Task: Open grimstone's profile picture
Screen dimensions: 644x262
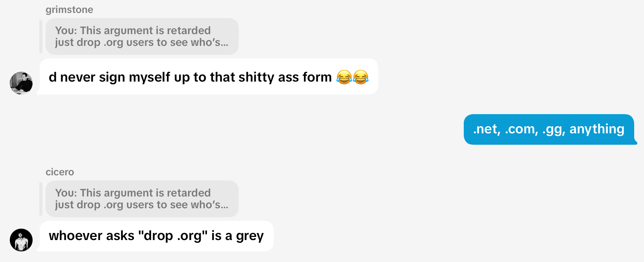Action: [21, 83]
